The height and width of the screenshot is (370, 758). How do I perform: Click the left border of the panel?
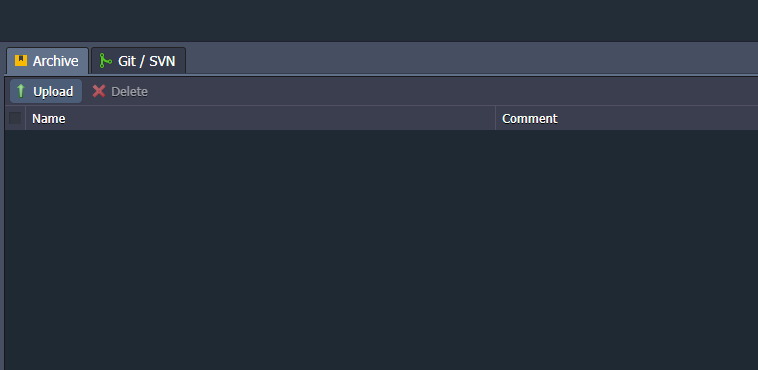(2, 222)
